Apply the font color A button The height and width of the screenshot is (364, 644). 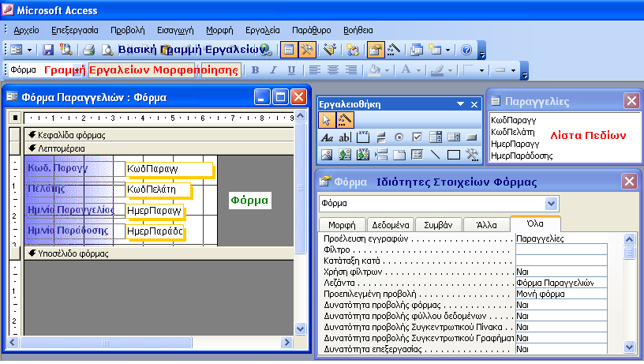pyautogui.click(x=406, y=70)
